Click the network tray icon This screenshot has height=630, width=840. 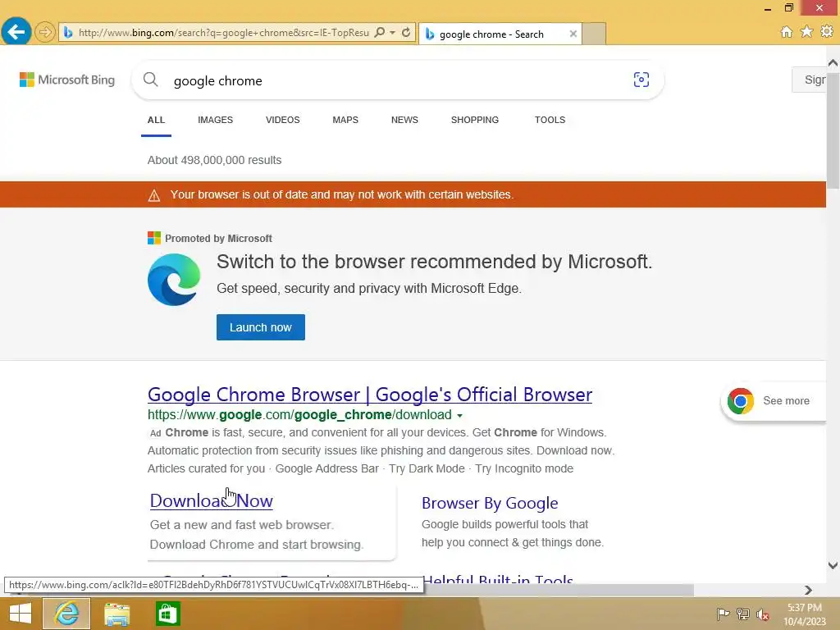click(x=743, y=614)
